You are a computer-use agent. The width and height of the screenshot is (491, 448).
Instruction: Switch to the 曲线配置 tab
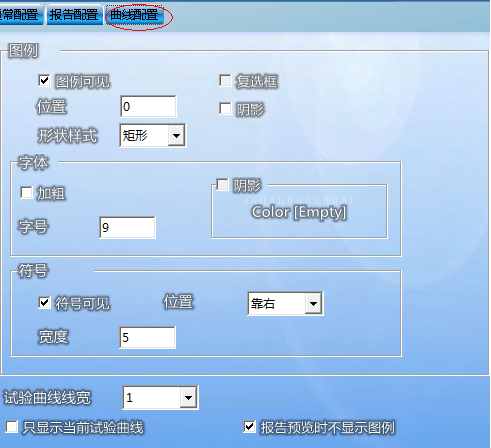[134, 15]
